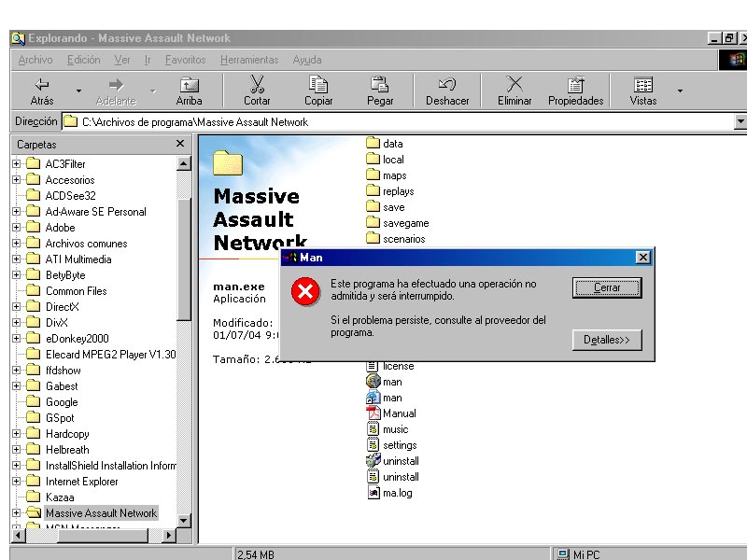The height and width of the screenshot is (560, 747).
Task: Close the Man error dialog with X
Action: click(642, 258)
